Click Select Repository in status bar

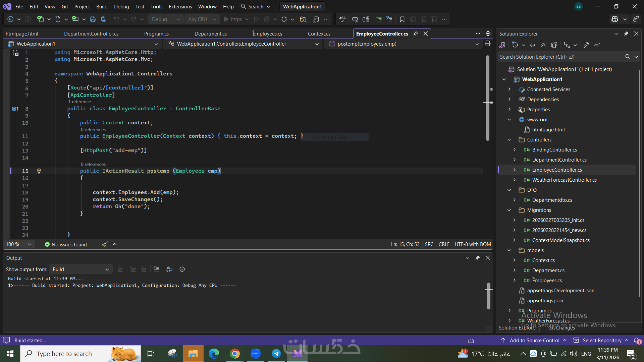pos(602,340)
